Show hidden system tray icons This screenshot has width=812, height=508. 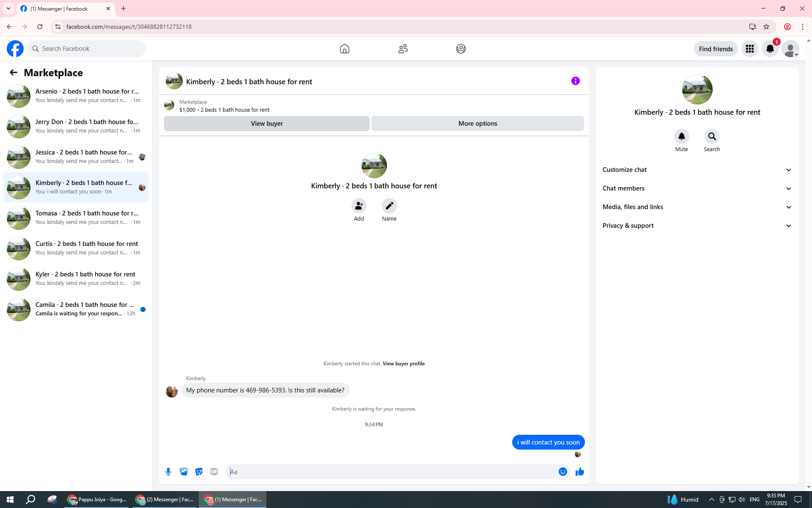[712, 500]
